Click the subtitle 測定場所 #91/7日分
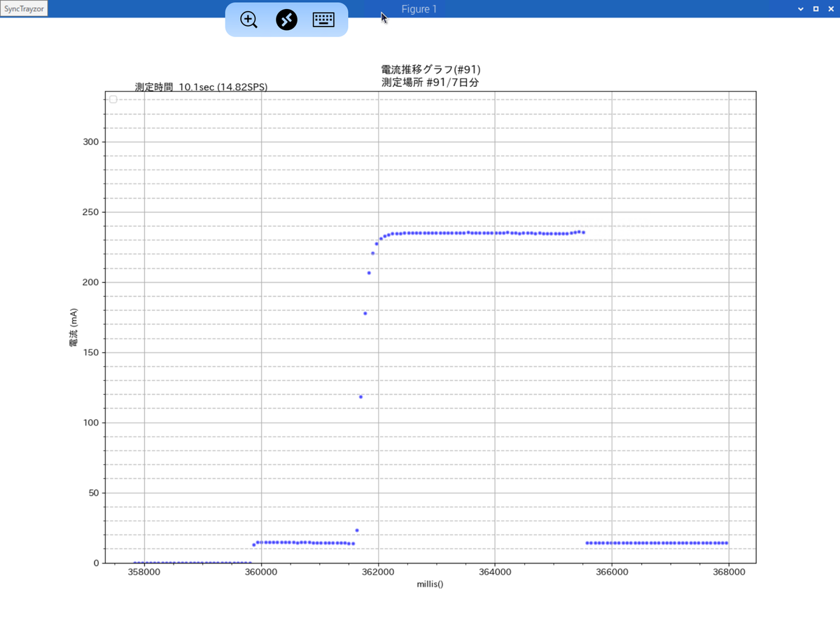Viewport: 840px width, 630px height. tap(430, 82)
